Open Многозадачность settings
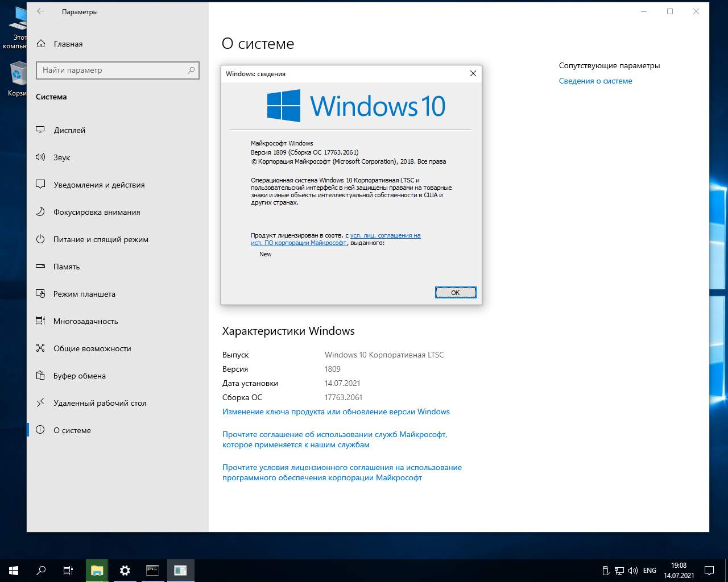This screenshot has height=582, width=728. point(85,321)
